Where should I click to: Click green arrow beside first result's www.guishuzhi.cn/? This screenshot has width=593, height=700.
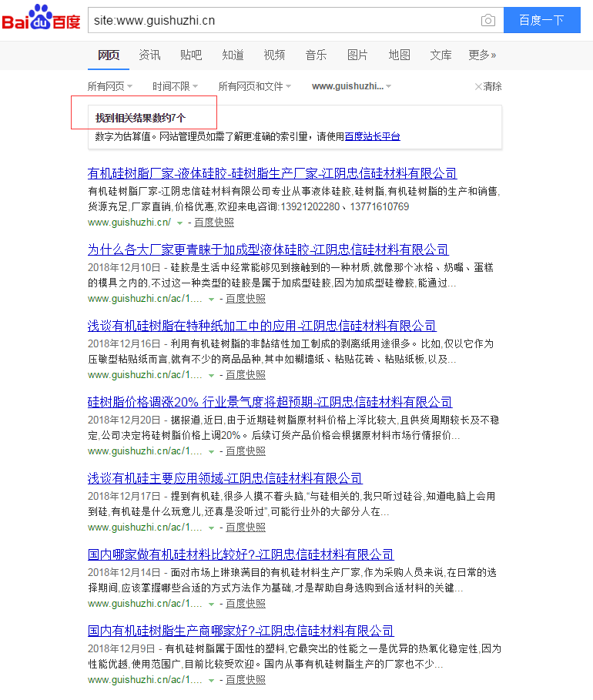(179, 223)
